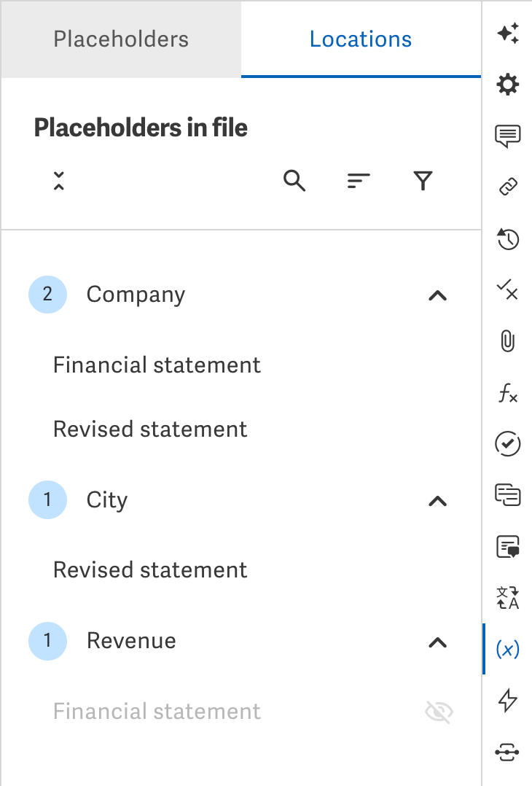Viewport: 532px width, 786px height.
Task: Open the filter options for placeholders
Action: coord(423,181)
